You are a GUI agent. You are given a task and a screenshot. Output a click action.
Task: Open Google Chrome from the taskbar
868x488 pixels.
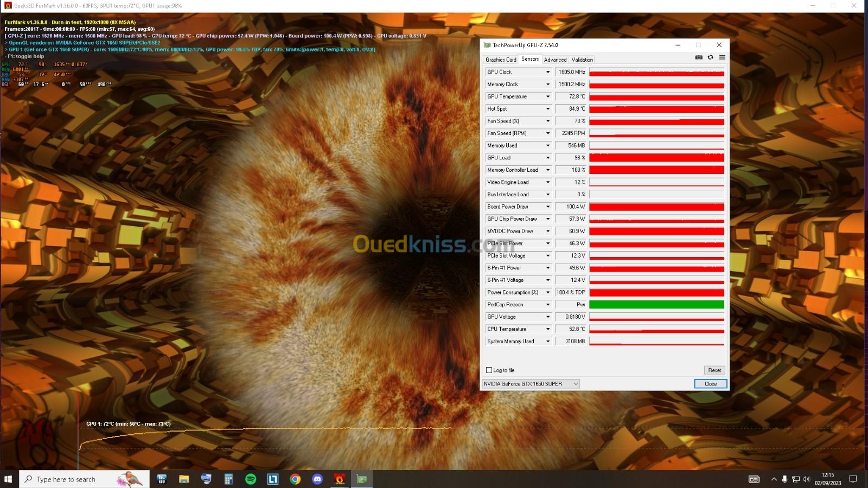[x=295, y=479]
